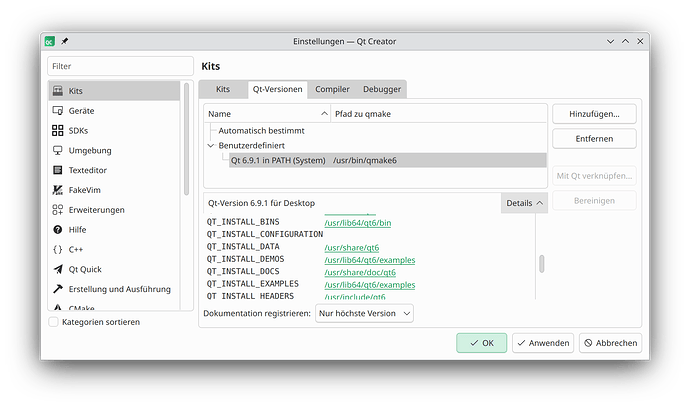This screenshot has height=407, width=690.
Task: Click the QT_INSTALL_CONFIGURATION label
Action: [x=265, y=235]
